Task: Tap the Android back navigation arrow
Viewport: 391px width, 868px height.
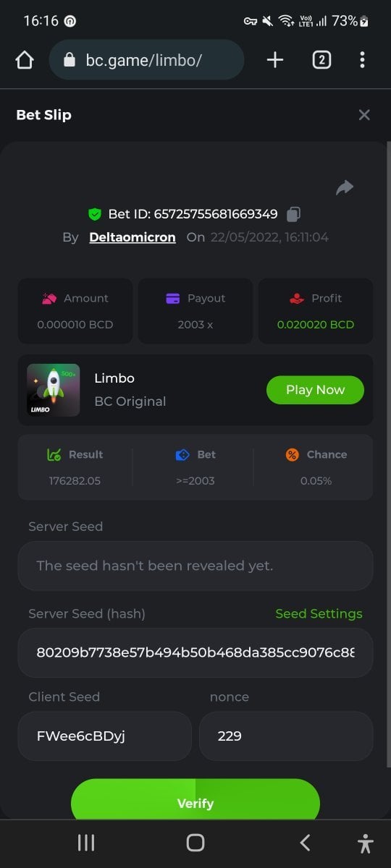Action: coord(305,843)
